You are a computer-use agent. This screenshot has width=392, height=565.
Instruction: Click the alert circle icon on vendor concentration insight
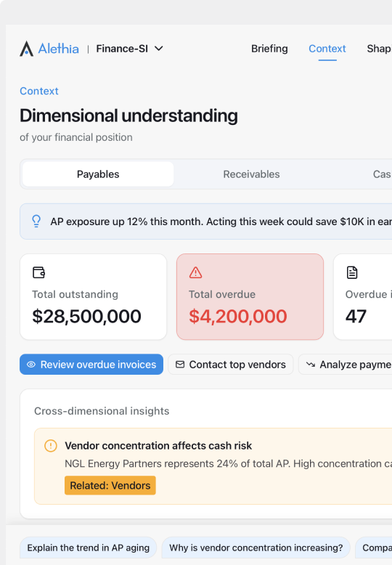51,446
